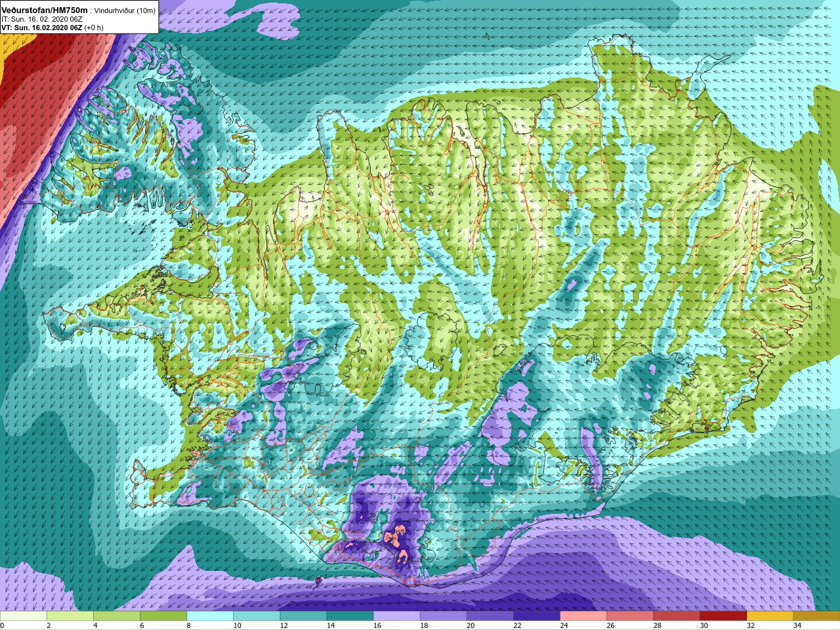Select the 26–28 salmon legend swatch
840x630 pixels.
(629, 616)
